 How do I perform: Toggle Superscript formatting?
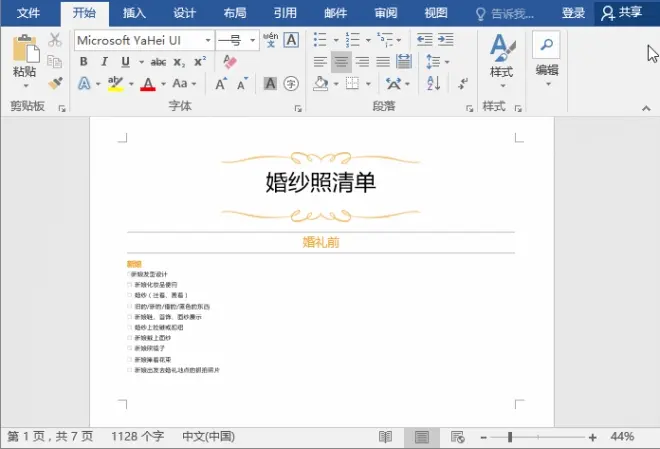point(200,61)
